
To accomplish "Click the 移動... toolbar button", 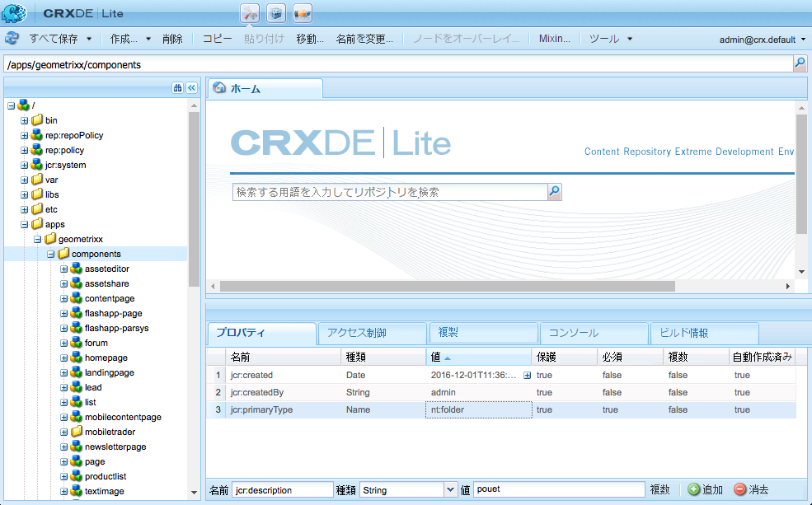I will point(310,39).
